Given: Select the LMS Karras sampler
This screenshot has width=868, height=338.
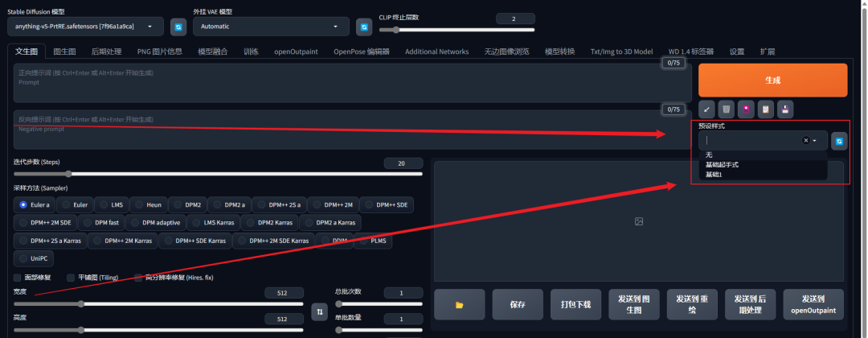Looking at the screenshot, I should click(213, 223).
